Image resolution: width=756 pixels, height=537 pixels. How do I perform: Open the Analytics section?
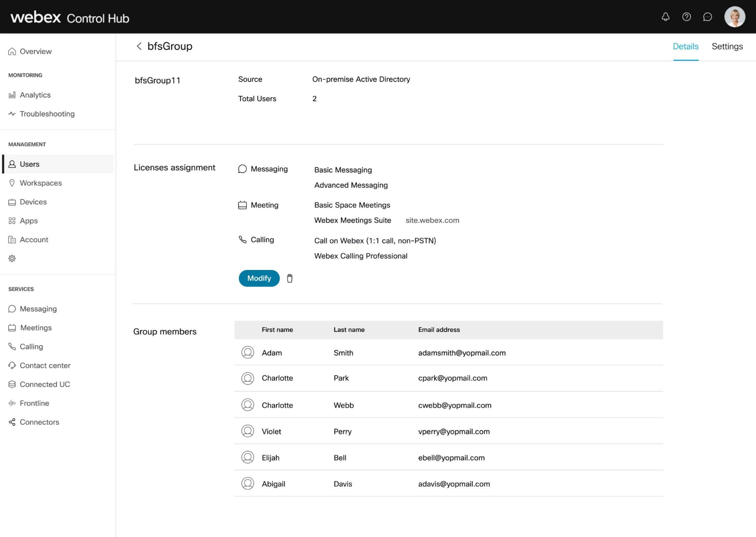tap(35, 95)
